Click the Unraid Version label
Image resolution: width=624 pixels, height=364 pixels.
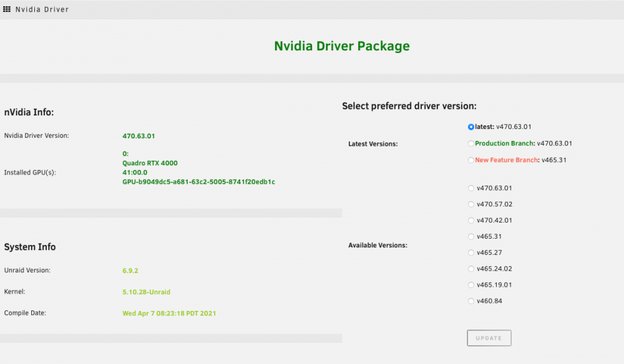[x=27, y=271]
